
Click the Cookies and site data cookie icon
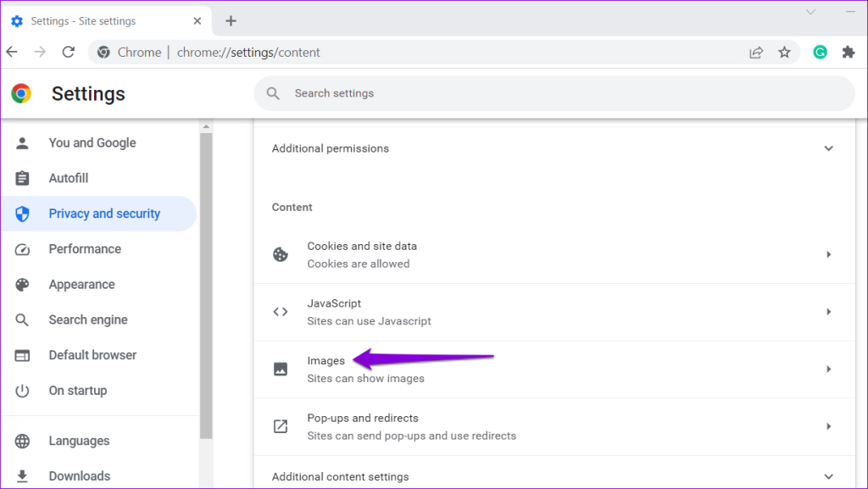click(x=281, y=254)
